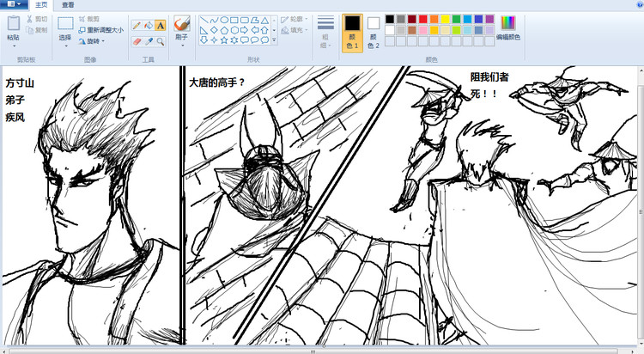Switch to the View (查看) tab
The width and height of the screenshot is (644, 354).
68,5
